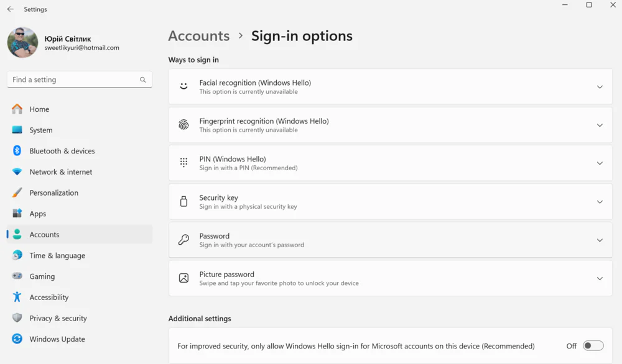Click the Network wifi icon in sidebar
This screenshot has height=364, width=622.
point(17,171)
